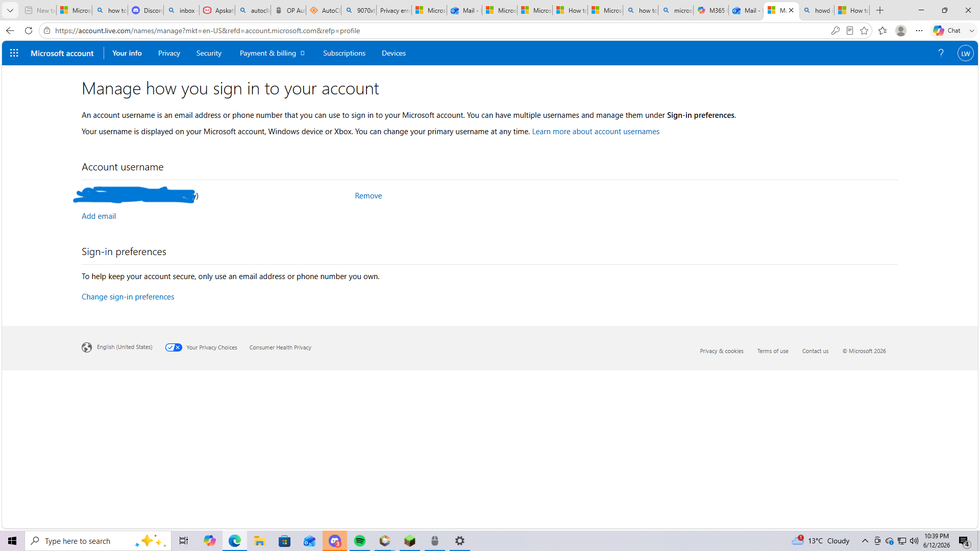The image size is (980, 551).
Task: Change language from English (United States)
Action: tap(117, 347)
